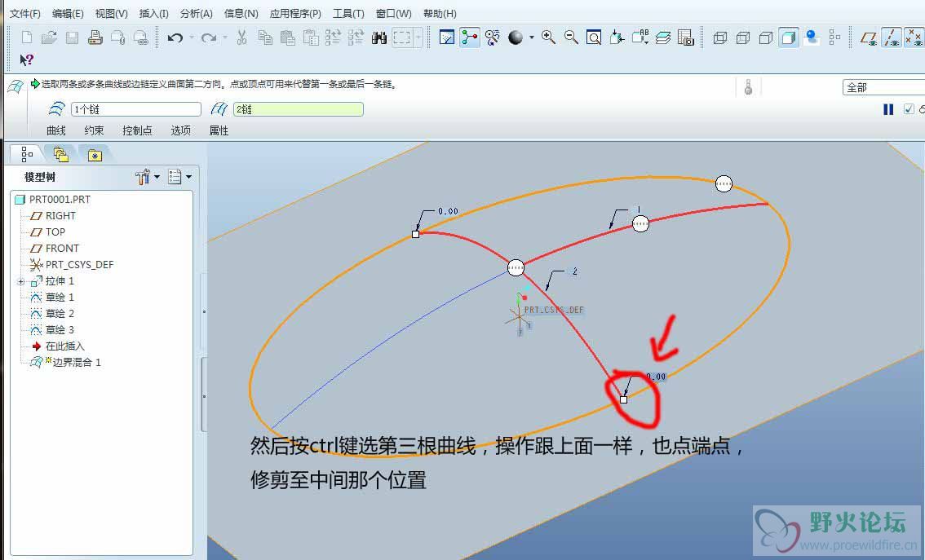Click the Open file folder icon
The width and height of the screenshot is (925, 560).
pos(49,38)
